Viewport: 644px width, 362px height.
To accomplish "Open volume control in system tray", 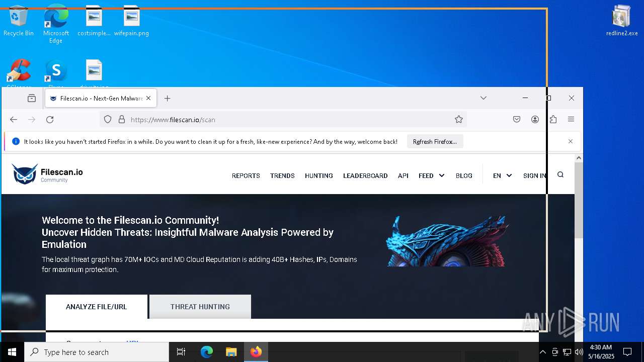I will click(x=579, y=352).
